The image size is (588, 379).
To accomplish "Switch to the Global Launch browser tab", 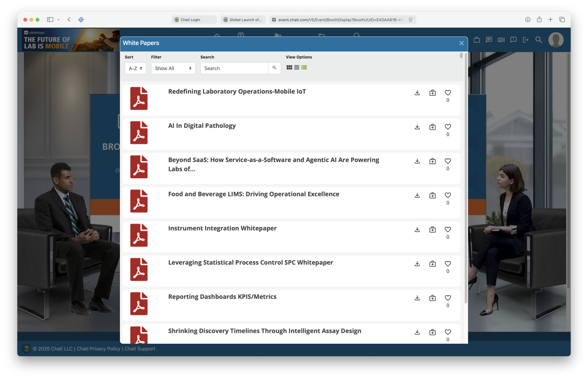I will tap(243, 20).
